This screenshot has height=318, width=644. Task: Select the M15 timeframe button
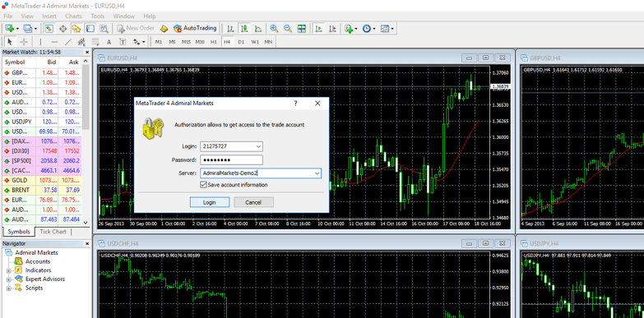point(186,42)
